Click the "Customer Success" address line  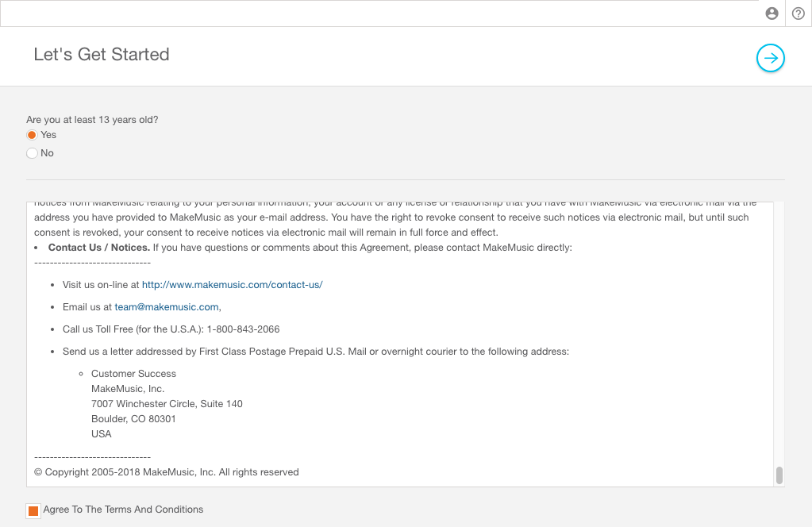133,374
